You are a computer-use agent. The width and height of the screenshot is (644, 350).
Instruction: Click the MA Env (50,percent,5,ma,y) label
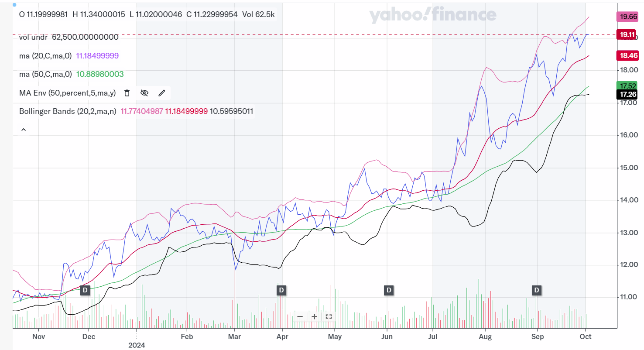pyautogui.click(x=67, y=93)
